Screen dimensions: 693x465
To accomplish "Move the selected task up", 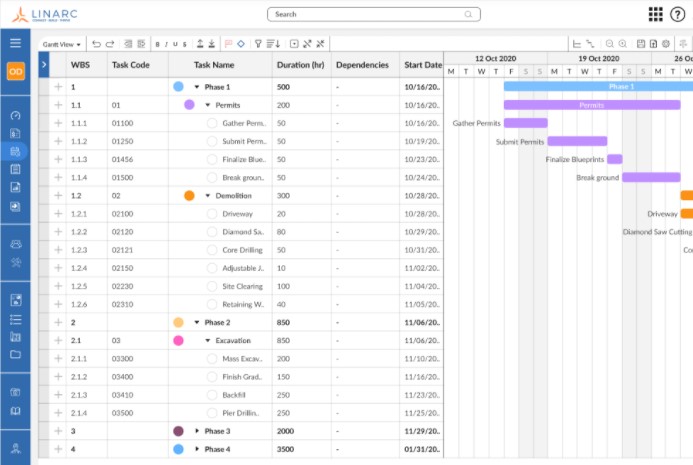I will [200, 43].
